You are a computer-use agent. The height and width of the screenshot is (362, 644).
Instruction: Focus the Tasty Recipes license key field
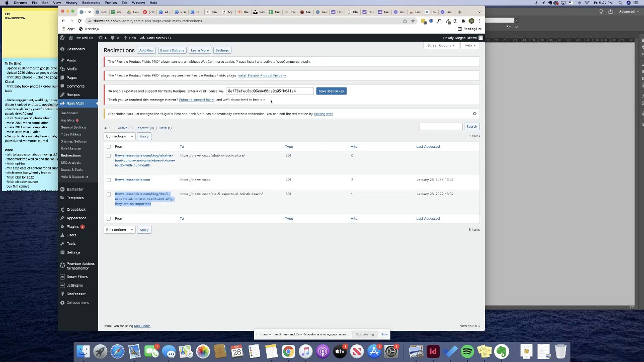[x=270, y=91]
